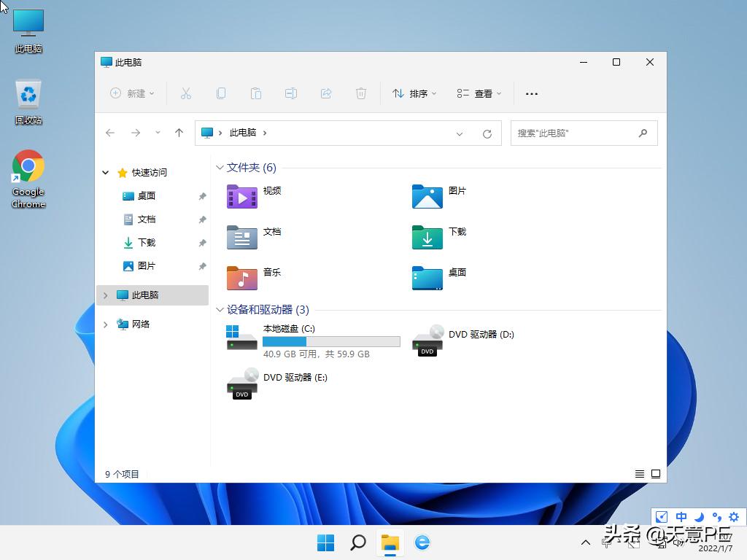Open the 查看 view menu
This screenshot has width=747, height=560.
(x=479, y=93)
